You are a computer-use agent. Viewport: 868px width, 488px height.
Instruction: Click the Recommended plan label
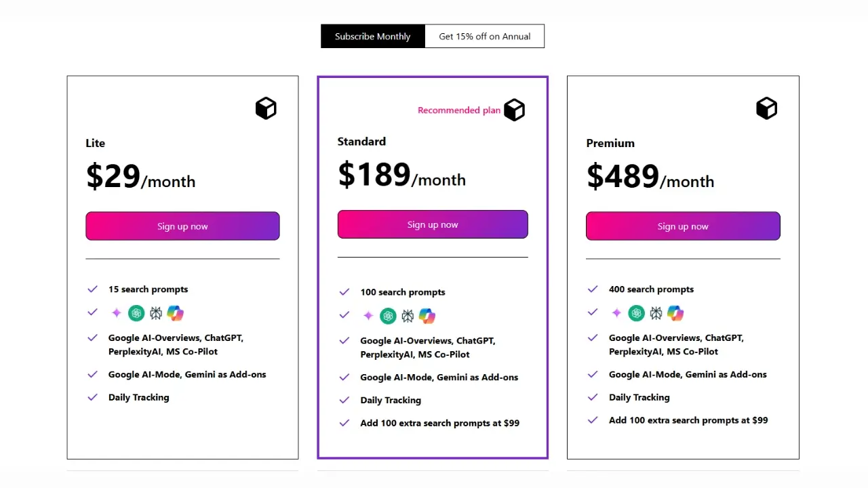coord(459,110)
